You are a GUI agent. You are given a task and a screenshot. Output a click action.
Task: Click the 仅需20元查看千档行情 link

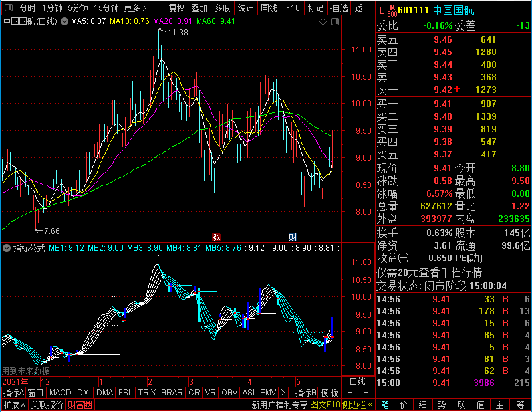[x=430, y=272]
